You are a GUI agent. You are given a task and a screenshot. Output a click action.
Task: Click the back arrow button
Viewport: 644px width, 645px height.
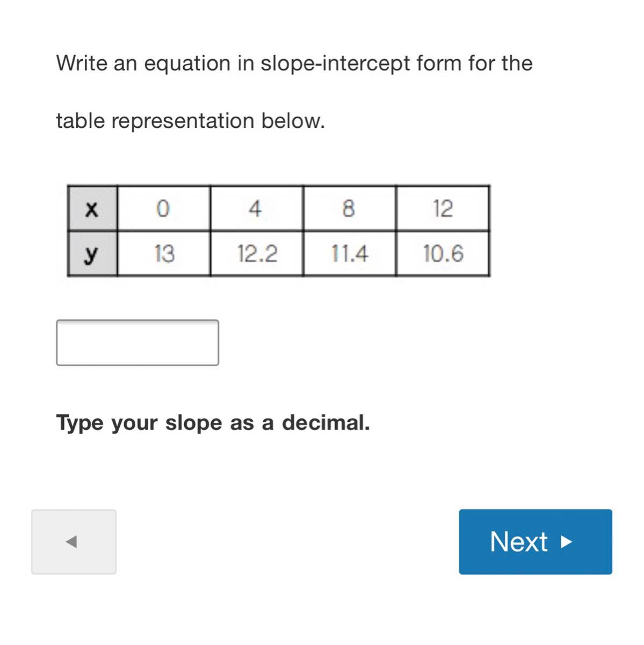click(x=74, y=541)
